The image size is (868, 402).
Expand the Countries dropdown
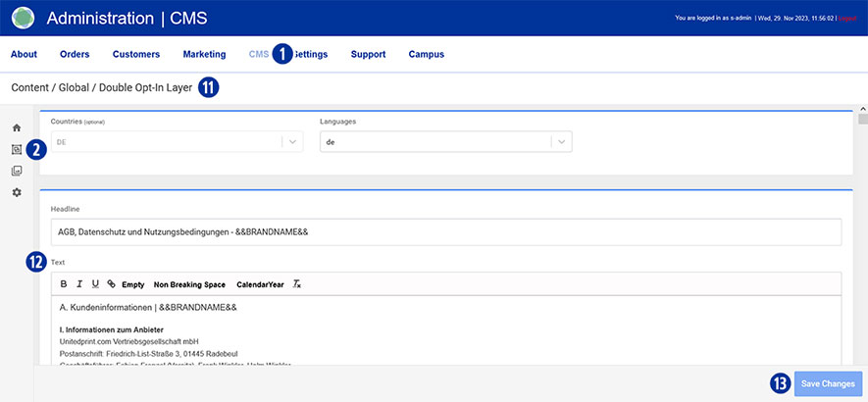(291, 141)
